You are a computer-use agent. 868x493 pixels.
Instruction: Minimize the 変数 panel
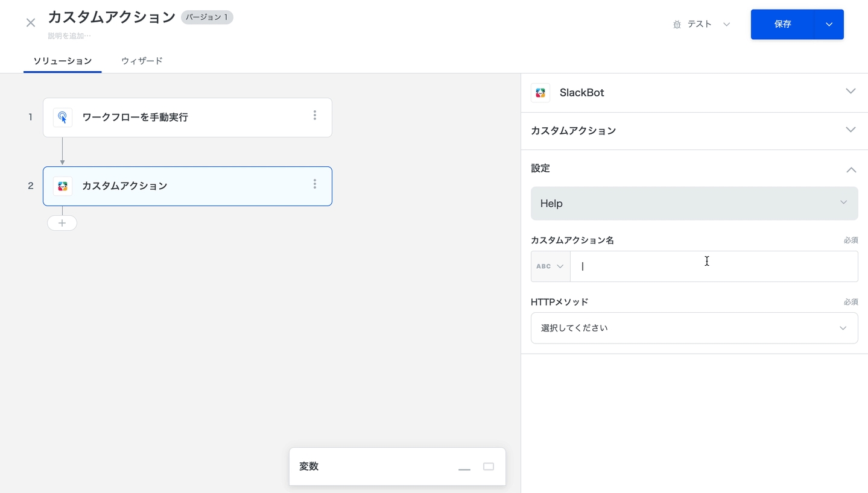[x=464, y=467]
